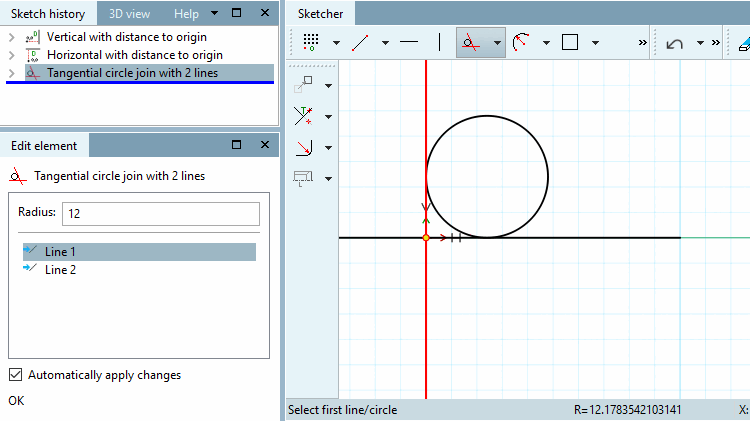The image size is (750, 421).
Task: Select the horizontal line tool
Action: point(409,42)
